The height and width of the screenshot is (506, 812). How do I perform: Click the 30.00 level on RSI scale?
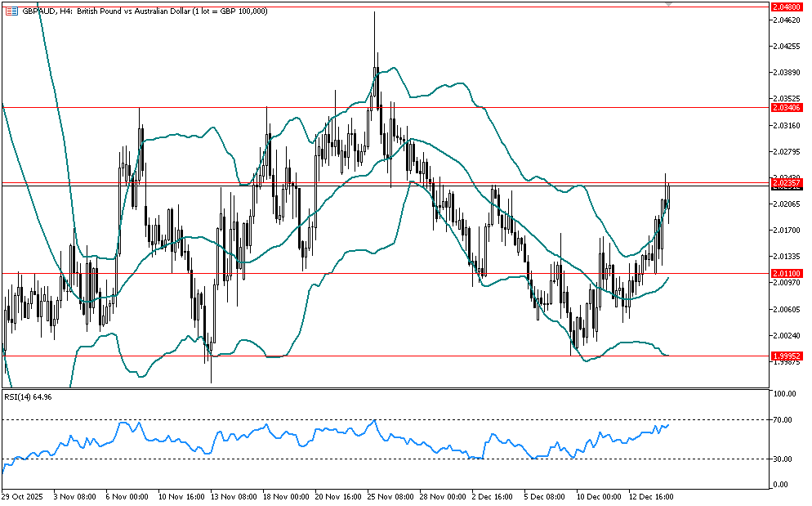coord(784,459)
